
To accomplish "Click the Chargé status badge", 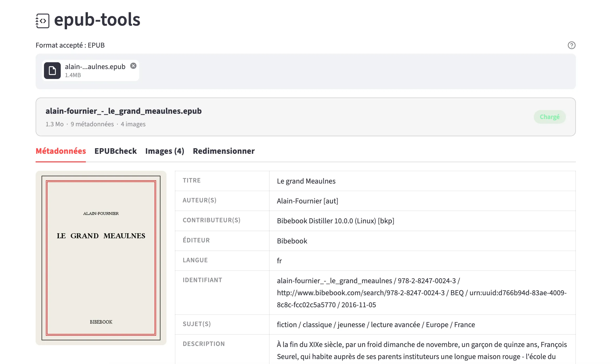I will click(550, 117).
